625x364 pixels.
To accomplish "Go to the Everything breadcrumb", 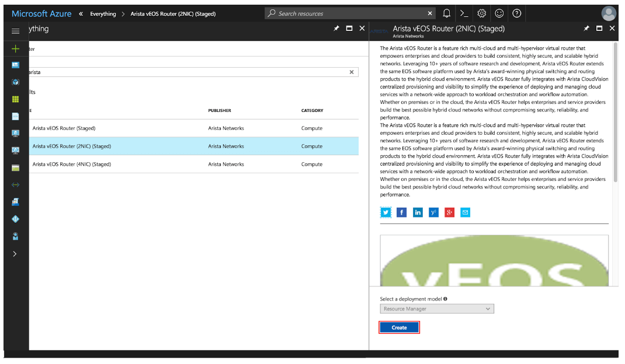I will pos(103,14).
